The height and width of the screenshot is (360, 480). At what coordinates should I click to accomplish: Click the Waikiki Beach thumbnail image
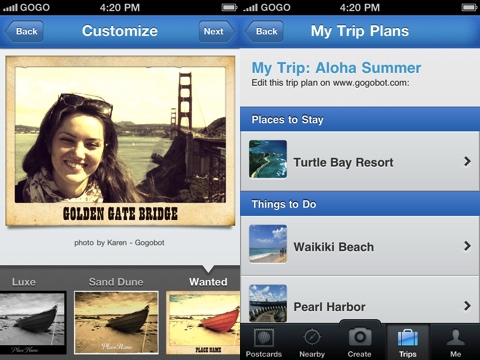[x=268, y=244]
